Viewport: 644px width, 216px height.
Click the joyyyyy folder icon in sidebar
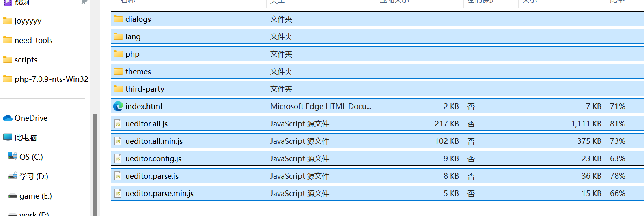(8, 21)
